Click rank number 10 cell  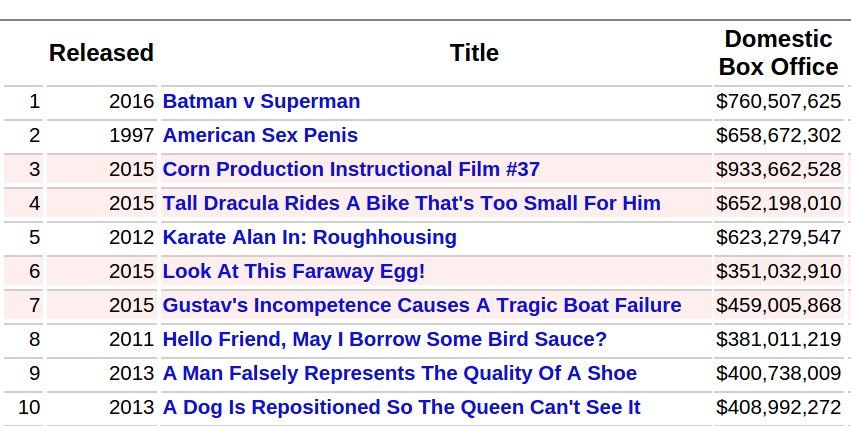(29, 407)
